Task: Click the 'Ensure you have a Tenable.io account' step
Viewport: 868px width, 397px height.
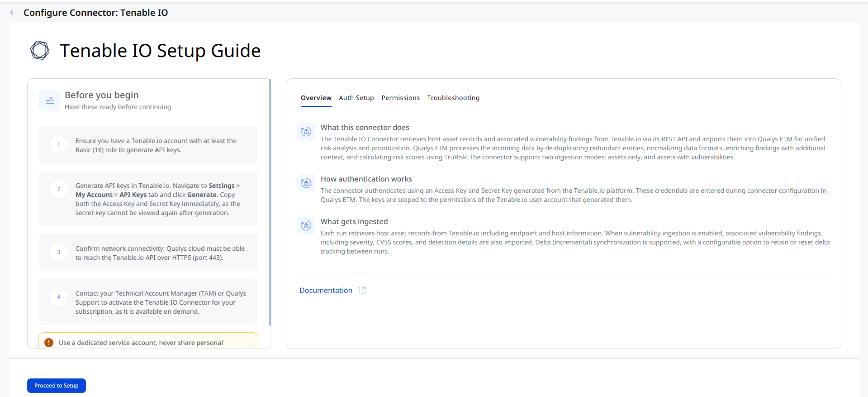Action: 156,145
